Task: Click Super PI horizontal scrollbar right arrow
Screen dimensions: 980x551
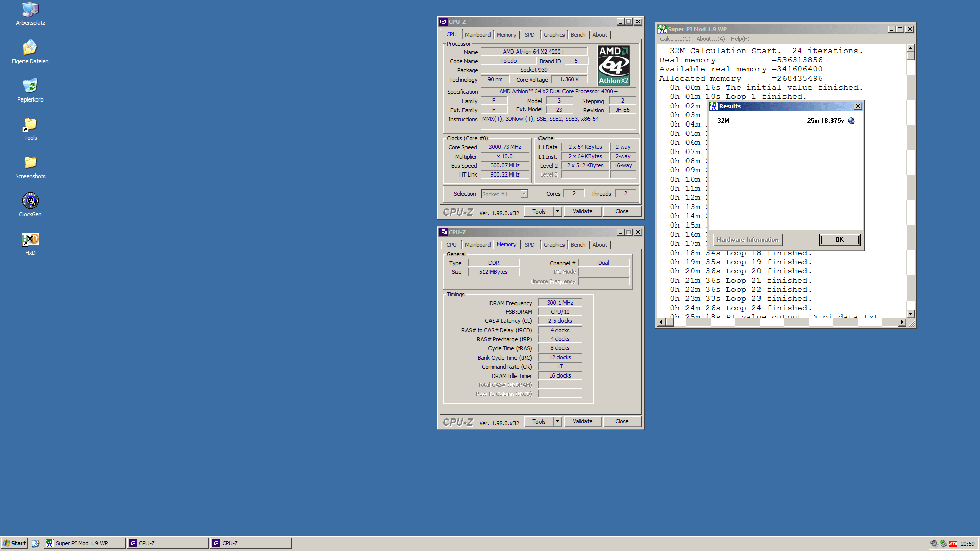Action: coord(902,322)
